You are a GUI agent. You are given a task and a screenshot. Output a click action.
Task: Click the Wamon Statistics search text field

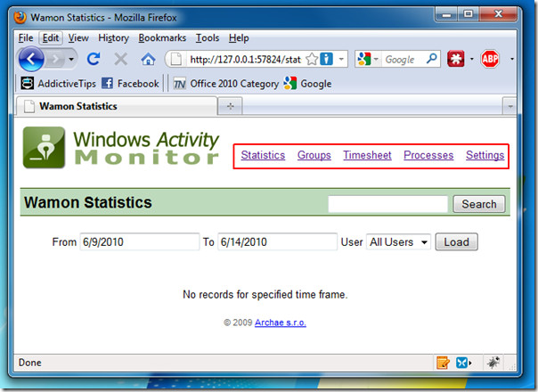click(x=388, y=204)
